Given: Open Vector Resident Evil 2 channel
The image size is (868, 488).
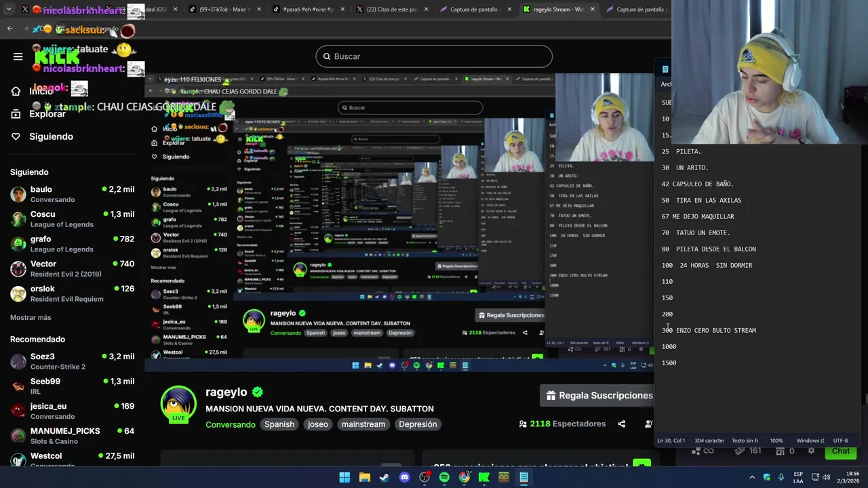Looking at the screenshot, I should [x=72, y=268].
